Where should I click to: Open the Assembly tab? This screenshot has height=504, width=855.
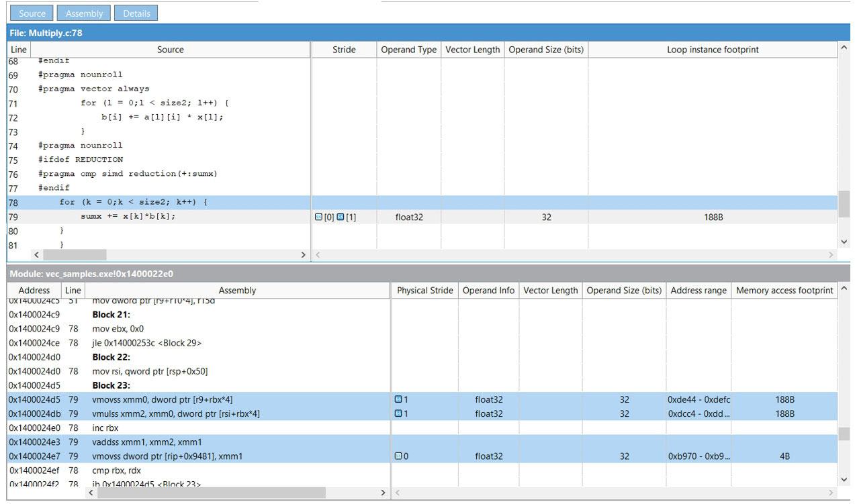tap(84, 13)
